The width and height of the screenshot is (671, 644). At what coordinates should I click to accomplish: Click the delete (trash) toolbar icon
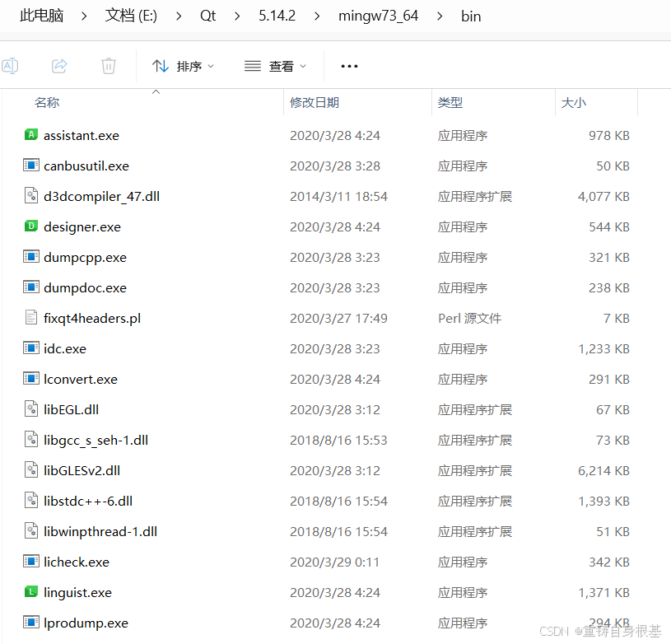108,66
